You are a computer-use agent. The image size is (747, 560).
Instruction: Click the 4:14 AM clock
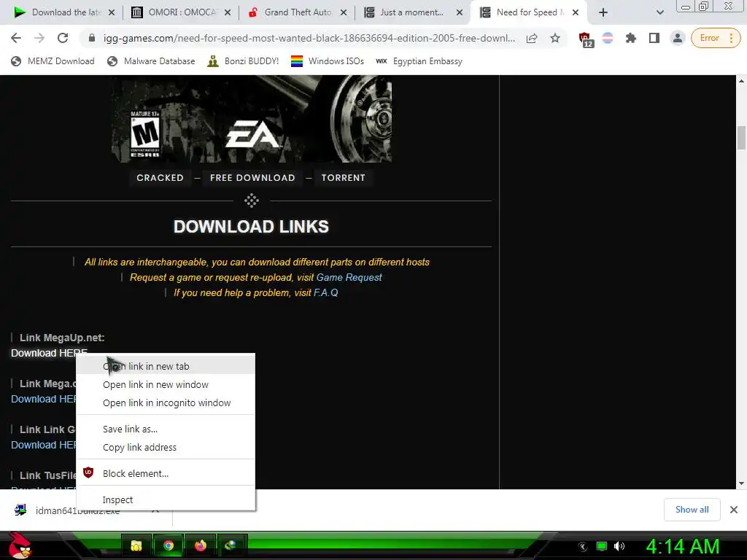682,546
